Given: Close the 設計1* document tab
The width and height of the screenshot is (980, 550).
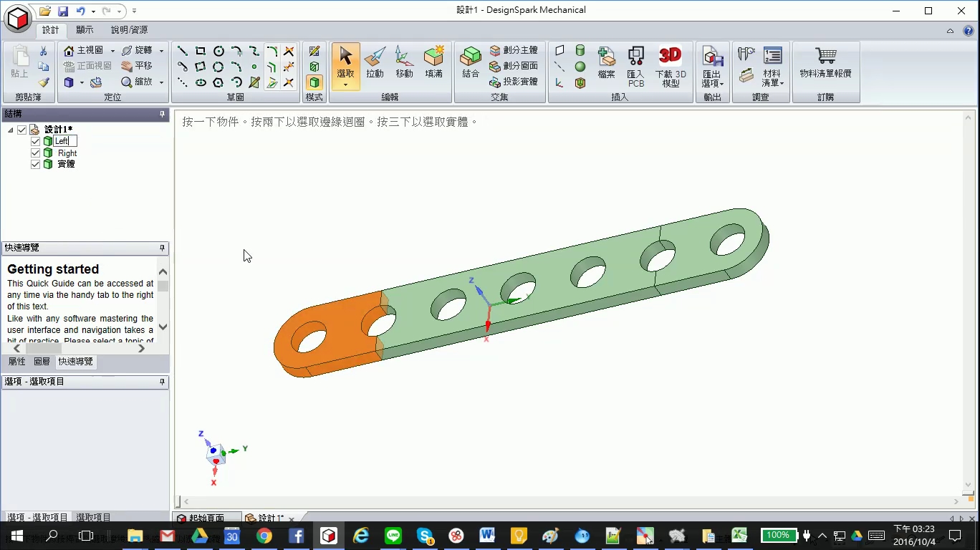Looking at the screenshot, I should pyautogui.click(x=292, y=519).
